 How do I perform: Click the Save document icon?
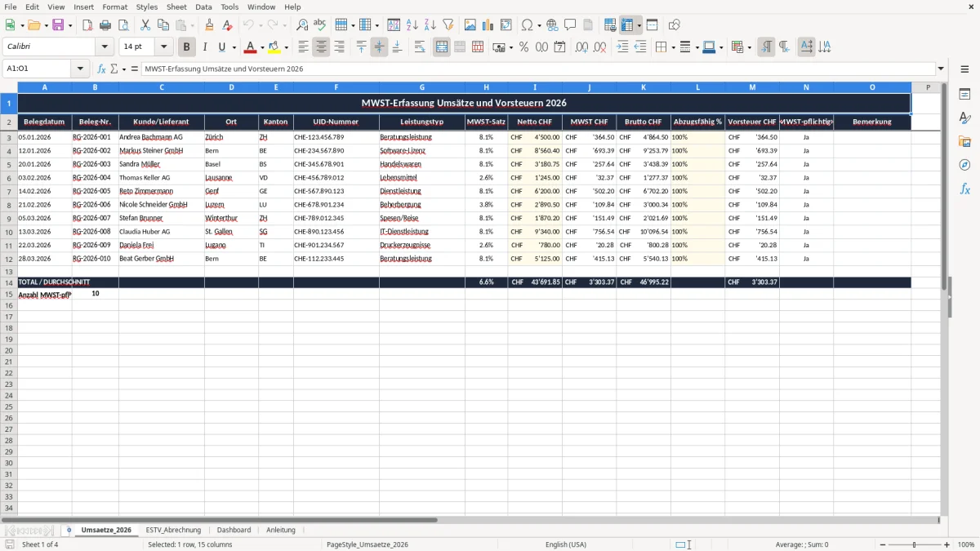pos(58,25)
